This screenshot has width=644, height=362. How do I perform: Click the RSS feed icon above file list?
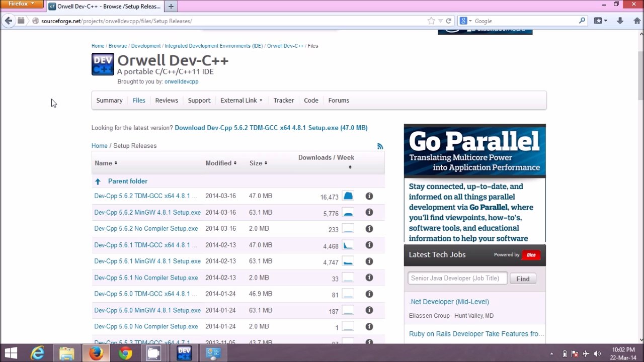pos(380,146)
